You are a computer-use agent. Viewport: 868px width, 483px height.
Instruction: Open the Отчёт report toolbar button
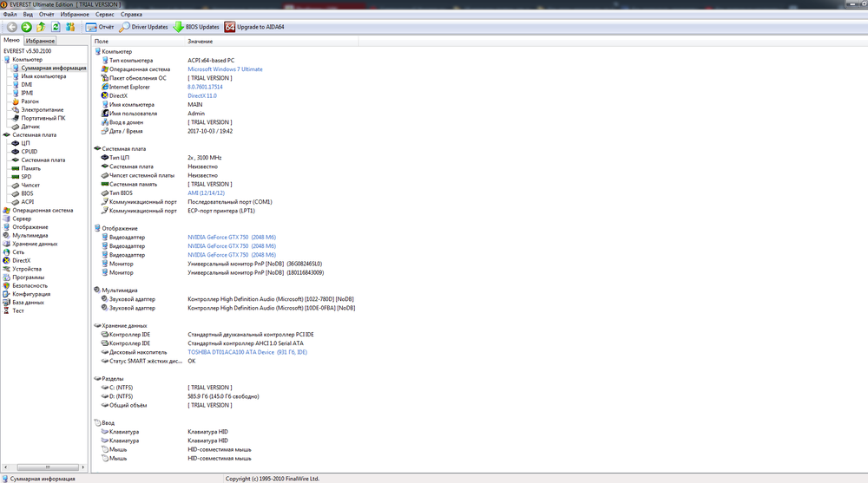[x=100, y=27]
